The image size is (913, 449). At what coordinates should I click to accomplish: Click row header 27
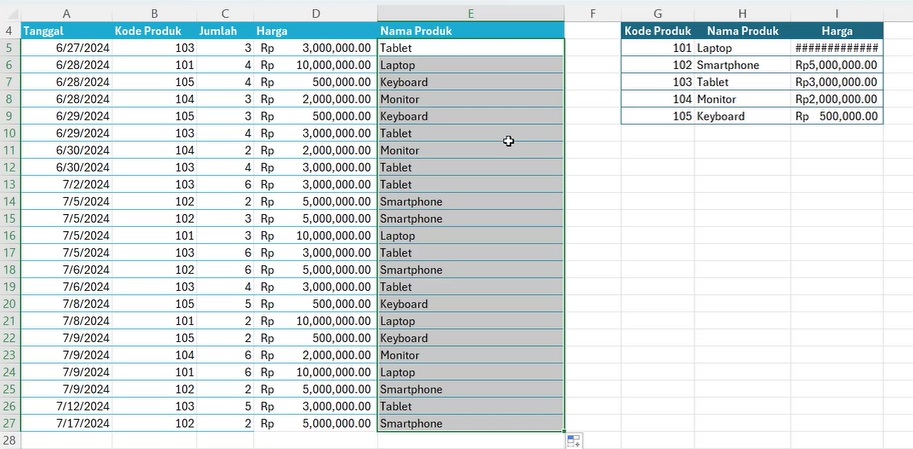tap(9, 424)
